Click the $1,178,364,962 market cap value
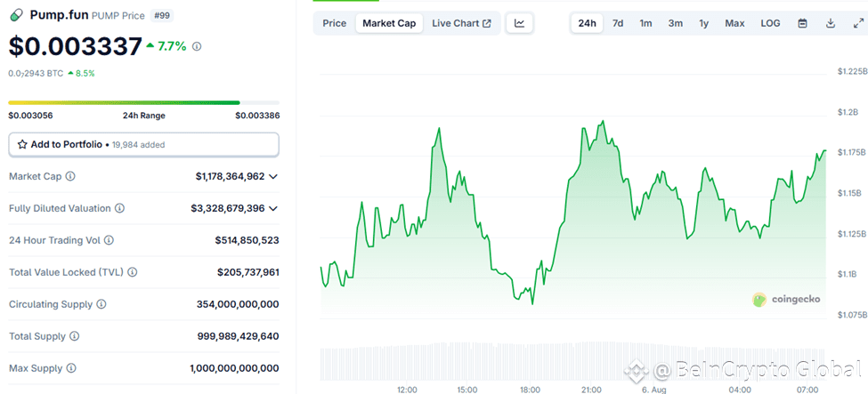The width and height of the screenshot is (868, 394). [230, 176]
